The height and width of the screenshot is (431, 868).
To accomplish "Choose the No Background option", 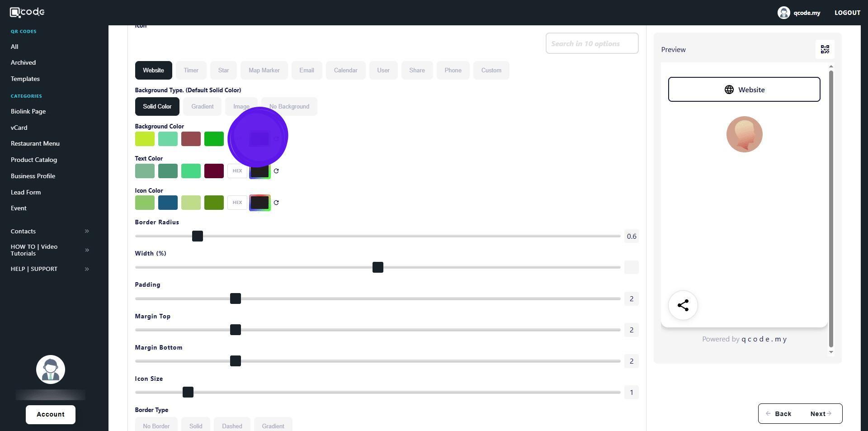I will [289, 107].
